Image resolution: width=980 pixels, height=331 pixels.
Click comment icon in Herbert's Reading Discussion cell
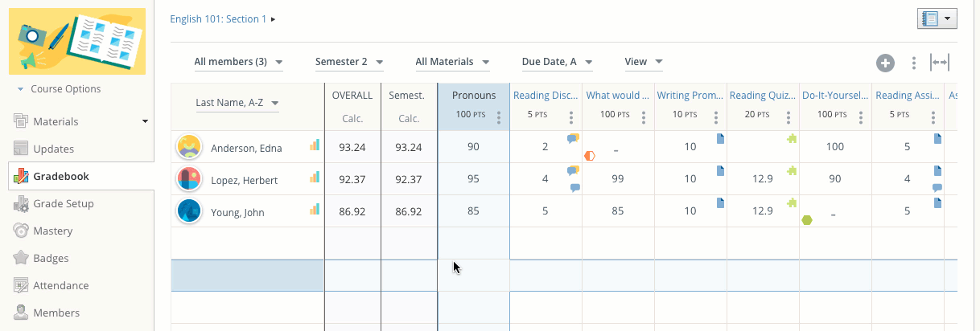(574, 188)
